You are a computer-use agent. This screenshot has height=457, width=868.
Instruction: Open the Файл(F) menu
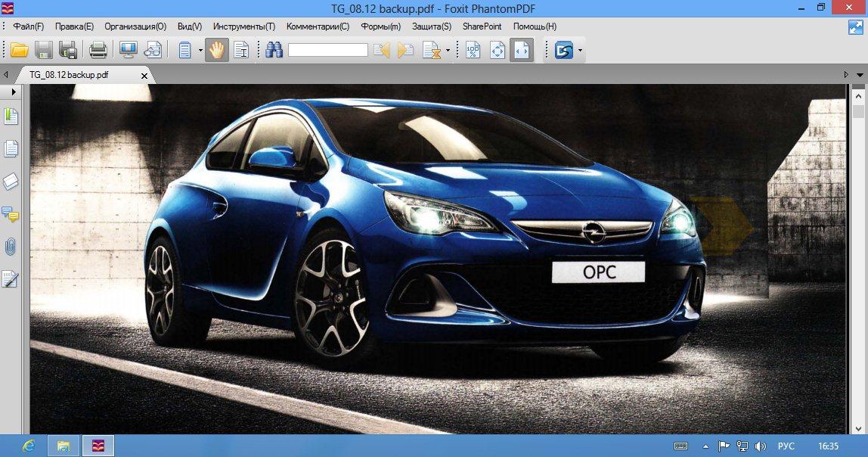(x=28, y=26)
